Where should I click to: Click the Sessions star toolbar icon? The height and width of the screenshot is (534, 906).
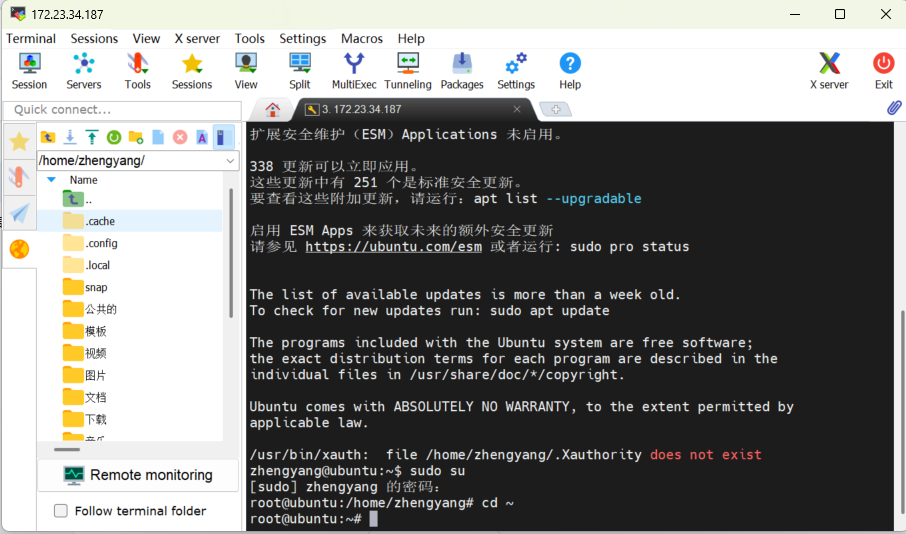192,71
